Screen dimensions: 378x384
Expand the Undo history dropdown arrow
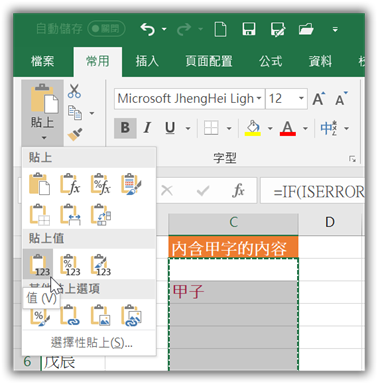[x=164, y=29]
